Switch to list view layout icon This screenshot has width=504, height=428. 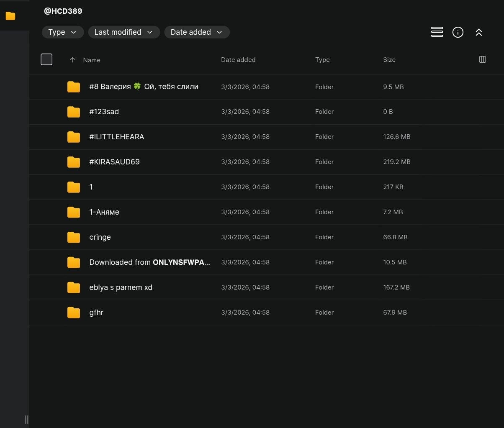click(437, 32)
